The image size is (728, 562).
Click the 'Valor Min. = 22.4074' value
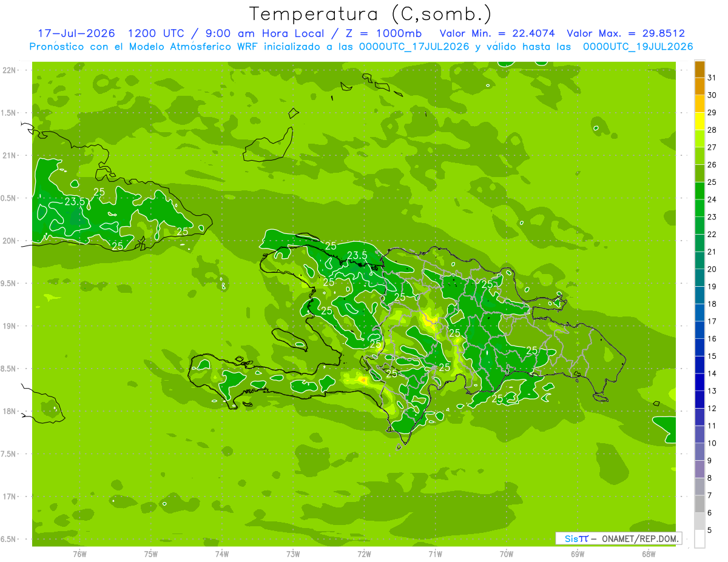pos(497,33)
